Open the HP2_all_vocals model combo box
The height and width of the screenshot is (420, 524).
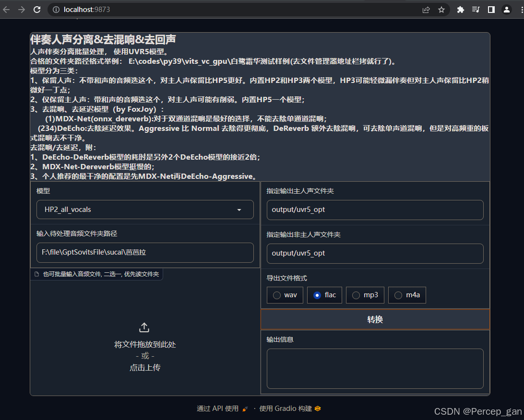click(x=145, y=210)
